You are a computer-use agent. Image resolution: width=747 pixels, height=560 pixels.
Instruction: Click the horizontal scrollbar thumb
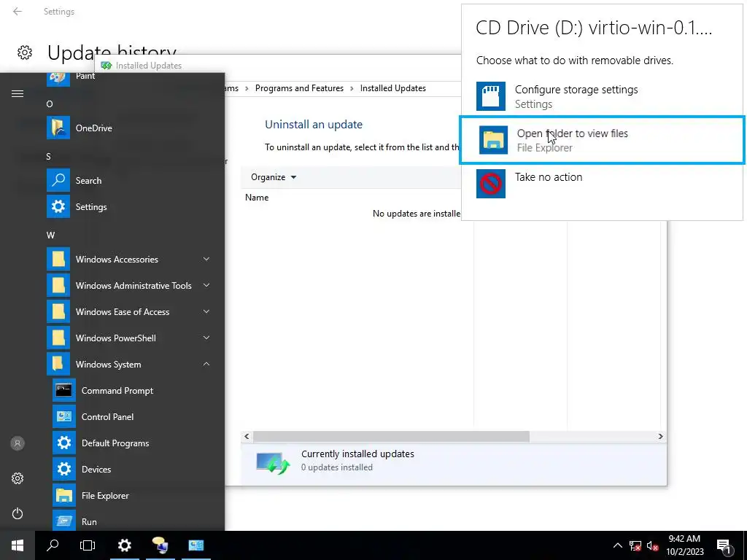point(391,436)
